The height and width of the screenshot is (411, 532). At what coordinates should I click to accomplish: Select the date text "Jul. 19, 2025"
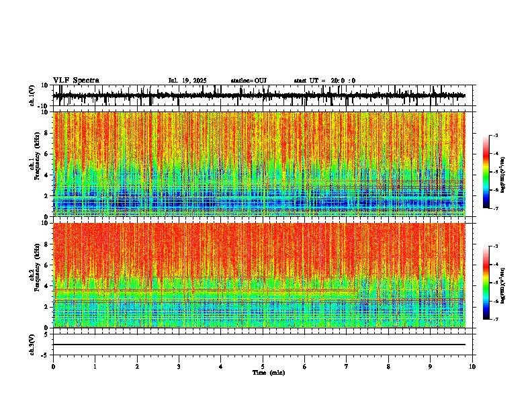tap(187, 81)
